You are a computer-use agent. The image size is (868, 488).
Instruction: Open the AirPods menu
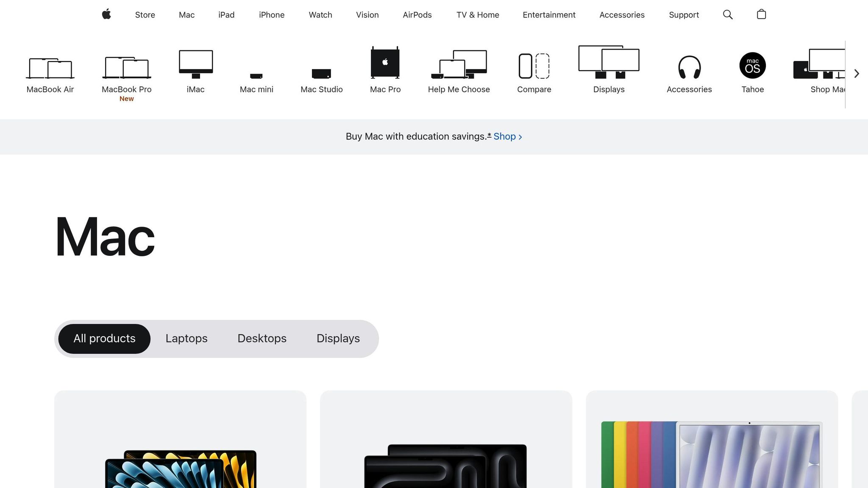click(x=417, y=15)
